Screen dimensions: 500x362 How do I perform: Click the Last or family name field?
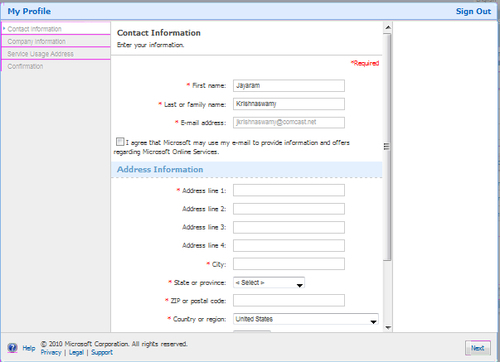289,104
